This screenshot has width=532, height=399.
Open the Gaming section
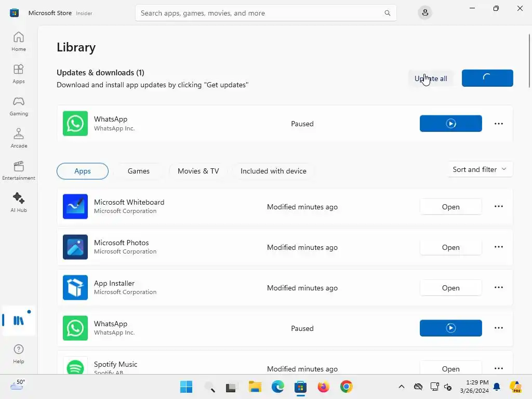coord(19,106)
